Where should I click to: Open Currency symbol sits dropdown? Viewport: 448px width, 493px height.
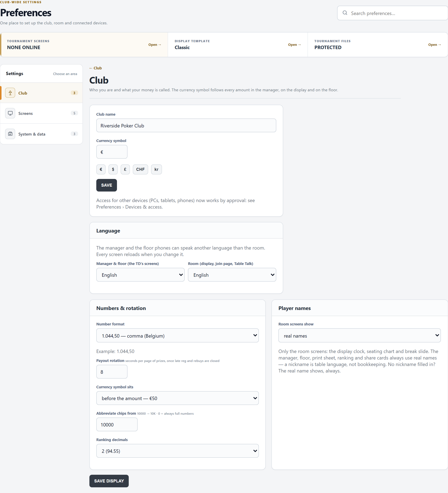tap(177, 398)
